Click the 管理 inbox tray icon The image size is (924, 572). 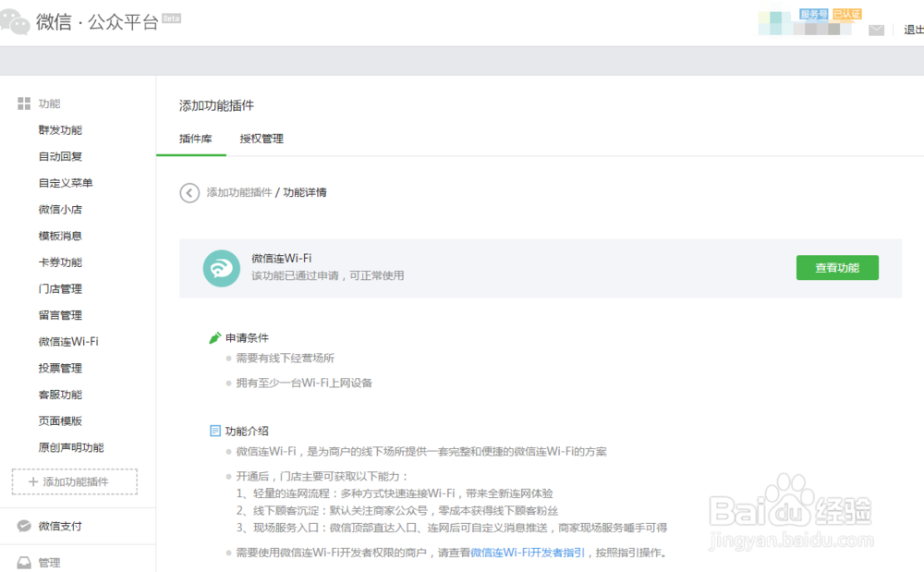pyautogui.click(x=24, y=563)
